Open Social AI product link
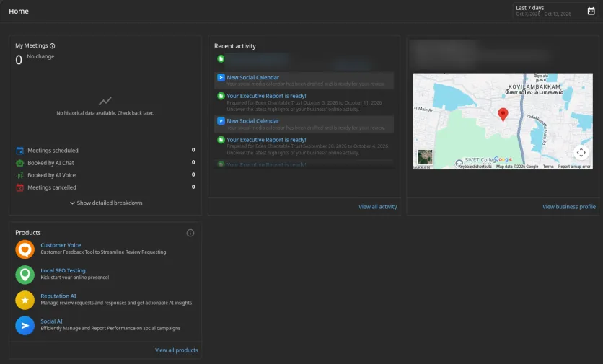Image resolution: width=603 pixels, height=364 pixels. [x=51, y=321]
